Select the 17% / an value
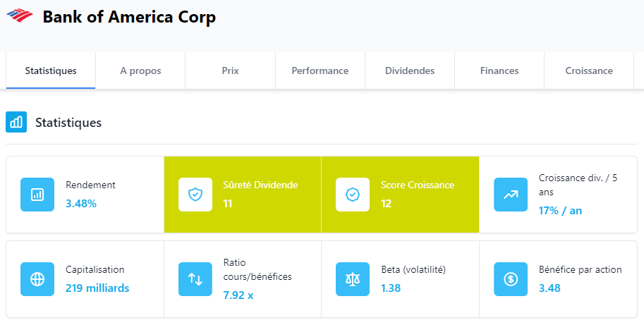 pyautogui.click(x=560, y=211)
